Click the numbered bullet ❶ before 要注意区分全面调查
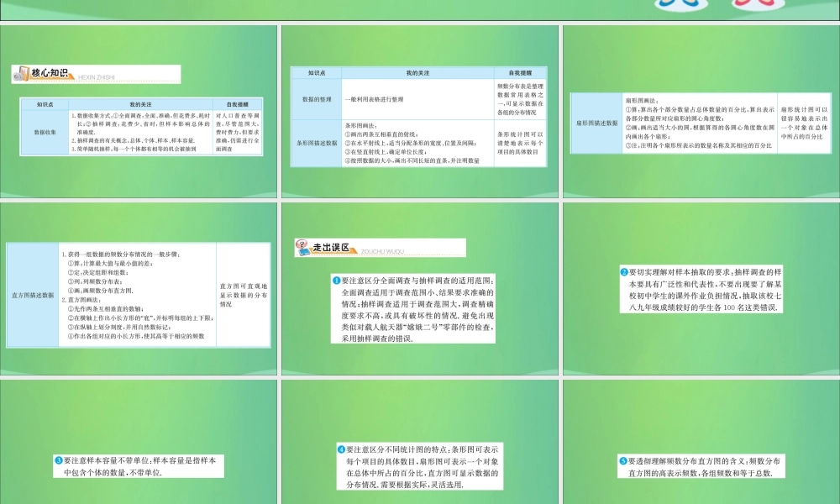Image resolution: width=840 pixels, height=504 pixels. (x=337, y=281)
